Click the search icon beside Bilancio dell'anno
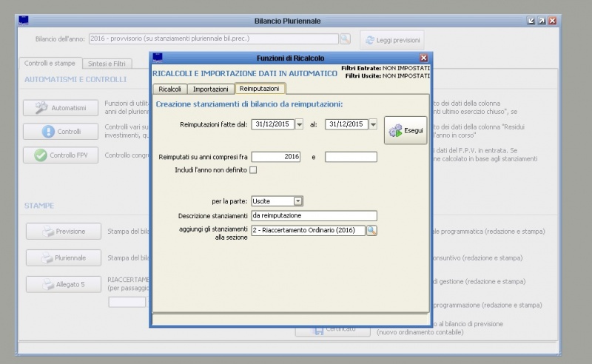The height and width of the screenshot is (364, 592). 345,38
